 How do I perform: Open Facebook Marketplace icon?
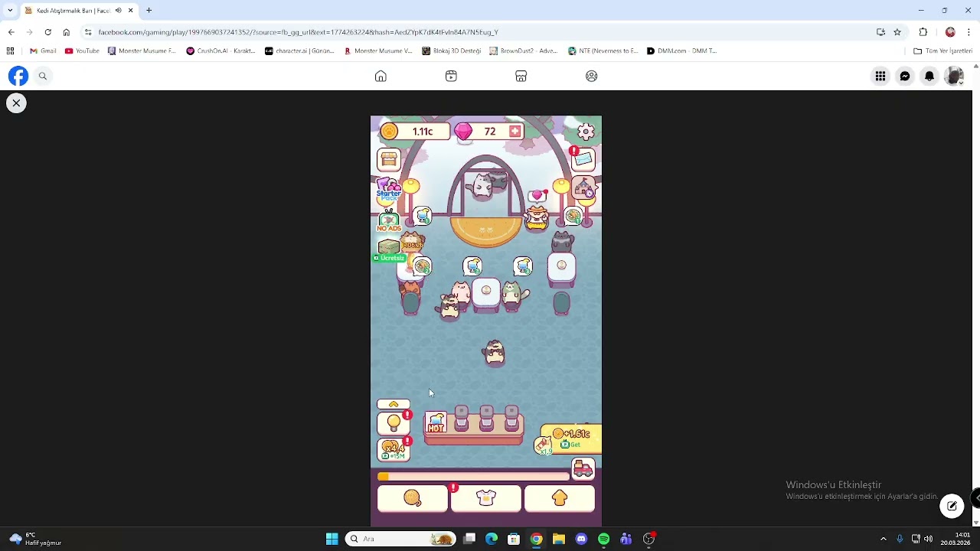coord(521,76)
